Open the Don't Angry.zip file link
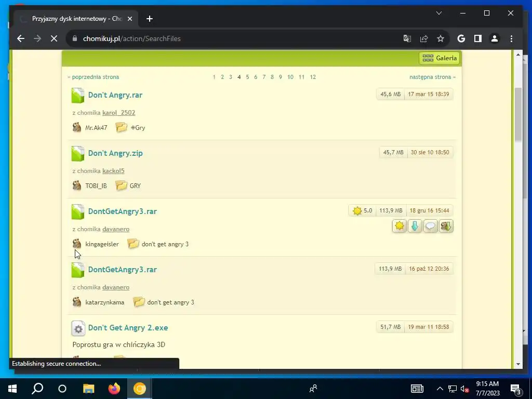The width and height of the screenshot is (532, 399). [x=115, y=153]
